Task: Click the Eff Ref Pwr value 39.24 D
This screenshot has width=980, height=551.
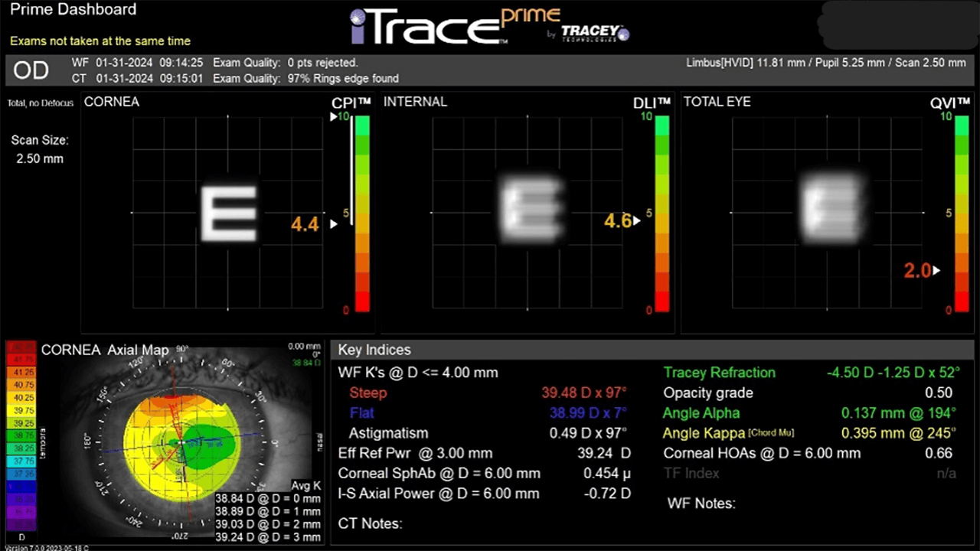Action: 604,453
